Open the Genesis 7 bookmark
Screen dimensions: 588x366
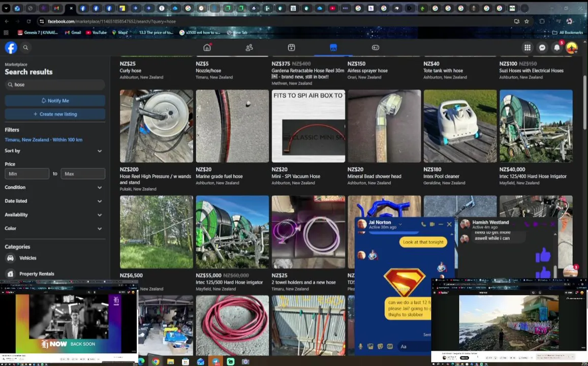38,33
